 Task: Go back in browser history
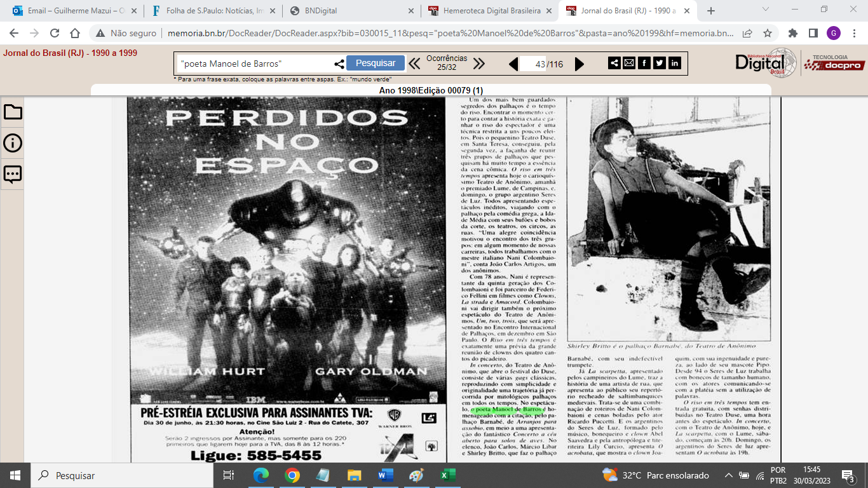coord(14,33)
